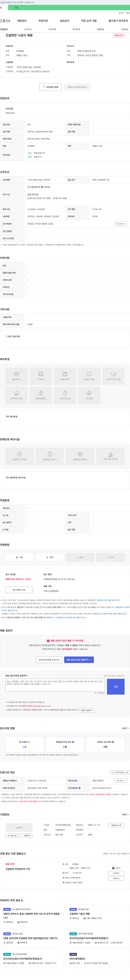Click the 거짓구인광고 신고 button
The width and height of the screenshot is (130, 980).
[x=120, y=772]
